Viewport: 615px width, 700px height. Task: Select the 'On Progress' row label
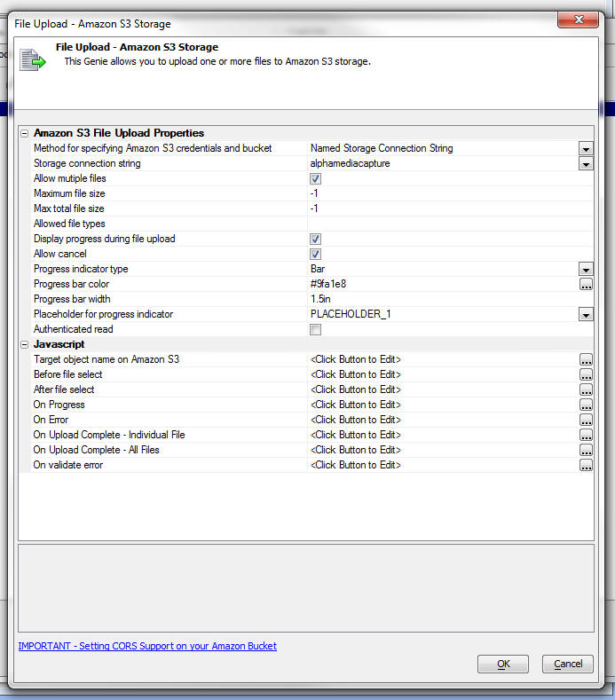pyautogui.click(x=59, y=405)
